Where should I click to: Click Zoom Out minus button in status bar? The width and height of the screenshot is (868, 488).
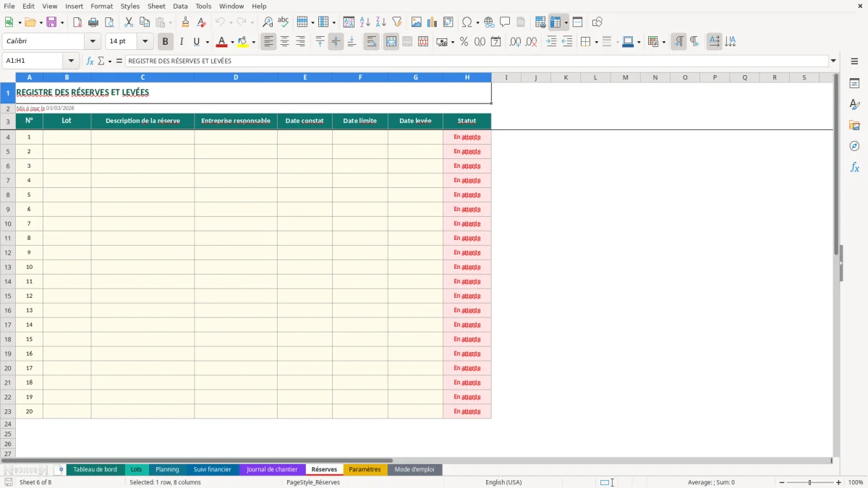tap(782, 482)
